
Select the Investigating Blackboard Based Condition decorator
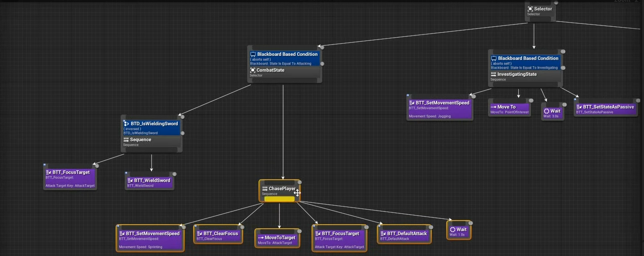point(525,61)
